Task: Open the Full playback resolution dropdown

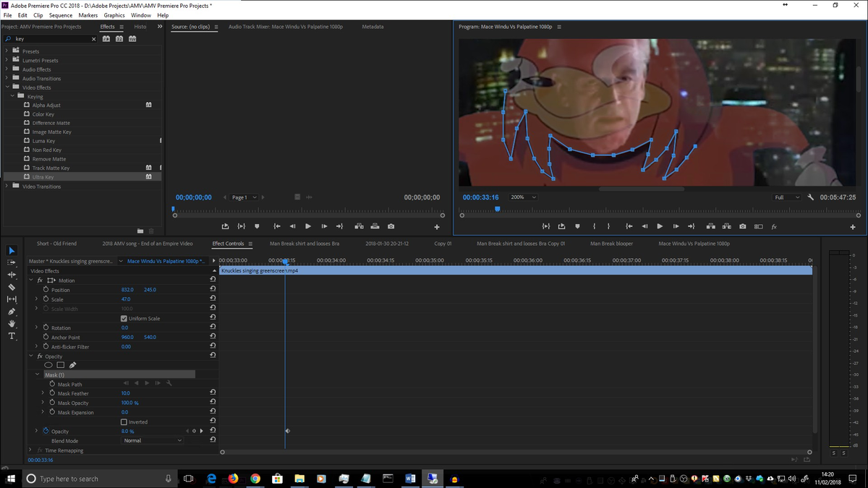Action: (786, 197)
